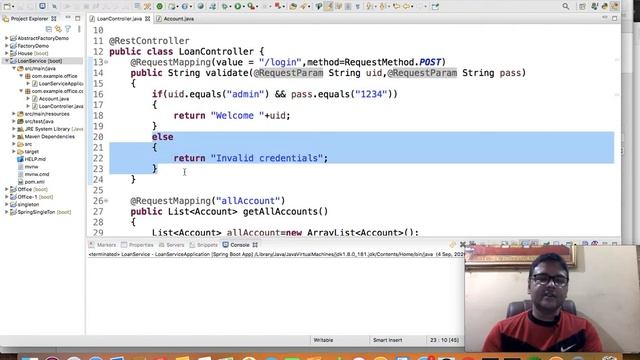This screenshot has width=640, height=360.
Task: Click the Writable status bar entry
Action: pos(323,340)
